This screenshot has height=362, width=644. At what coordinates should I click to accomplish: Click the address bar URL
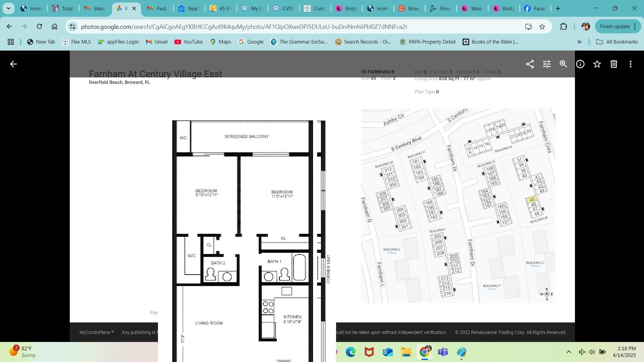pos(244,26)
